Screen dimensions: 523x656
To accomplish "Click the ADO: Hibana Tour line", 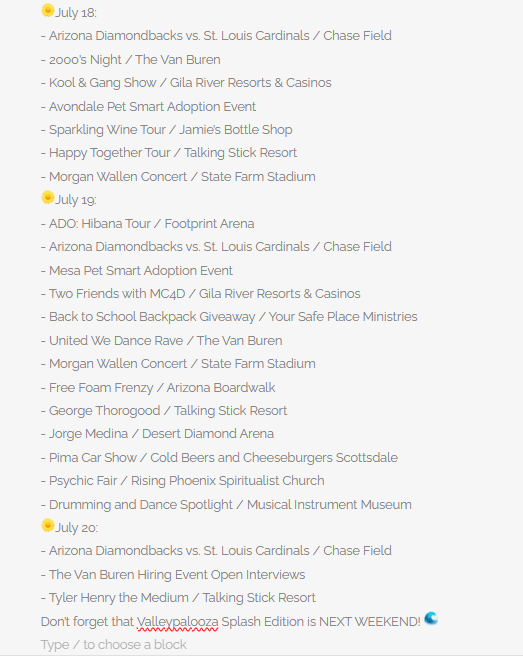I will [148, 224].
